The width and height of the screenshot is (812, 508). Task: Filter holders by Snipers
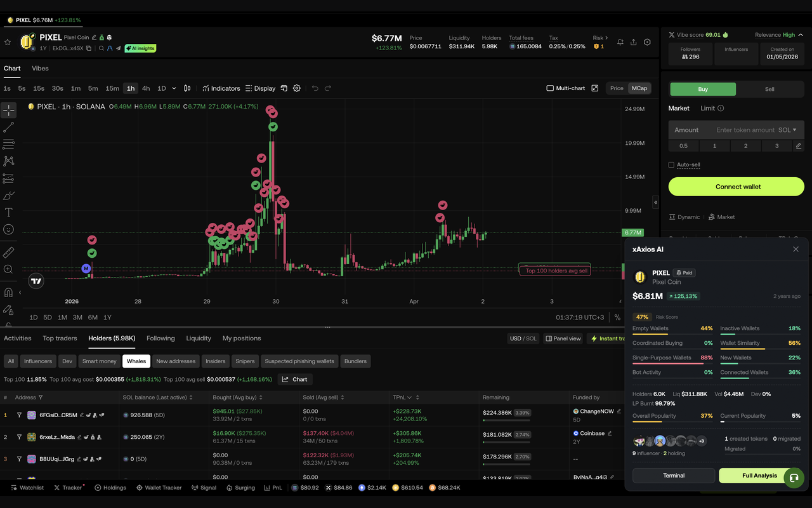[245, 361]
